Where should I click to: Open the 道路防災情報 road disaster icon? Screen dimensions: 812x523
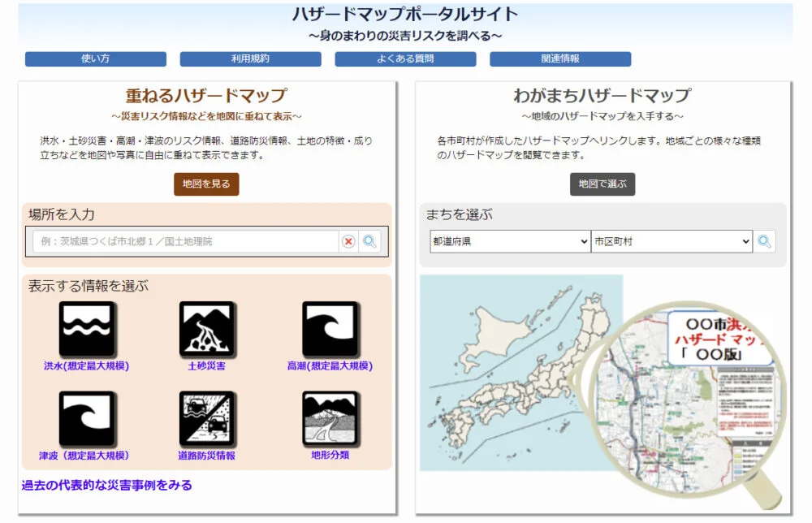coord(207,418)
